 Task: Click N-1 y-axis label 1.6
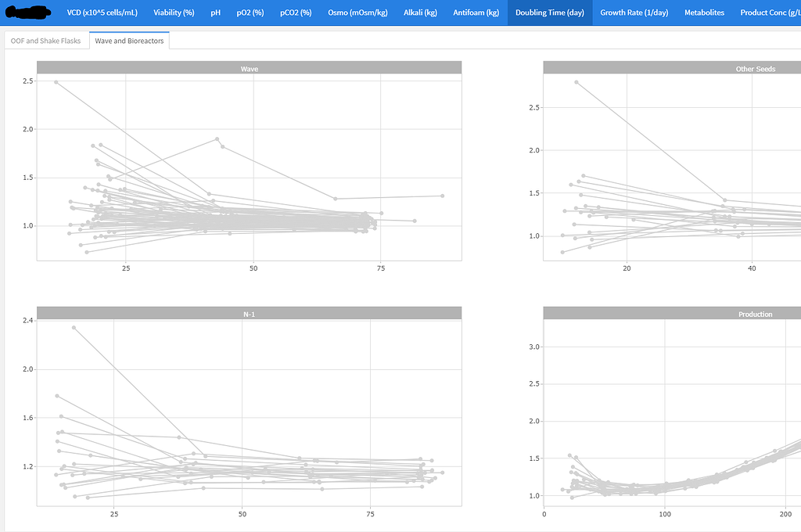pos(27,418)
